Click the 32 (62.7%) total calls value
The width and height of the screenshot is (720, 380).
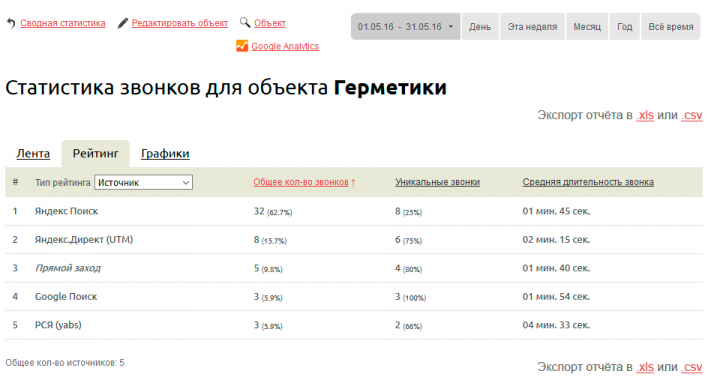273,212
